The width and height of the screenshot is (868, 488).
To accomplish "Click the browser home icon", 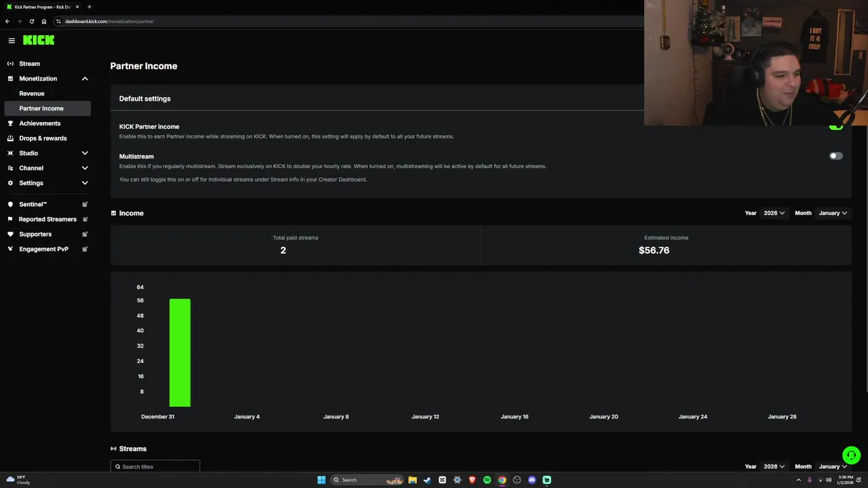I will coord(44,21).
